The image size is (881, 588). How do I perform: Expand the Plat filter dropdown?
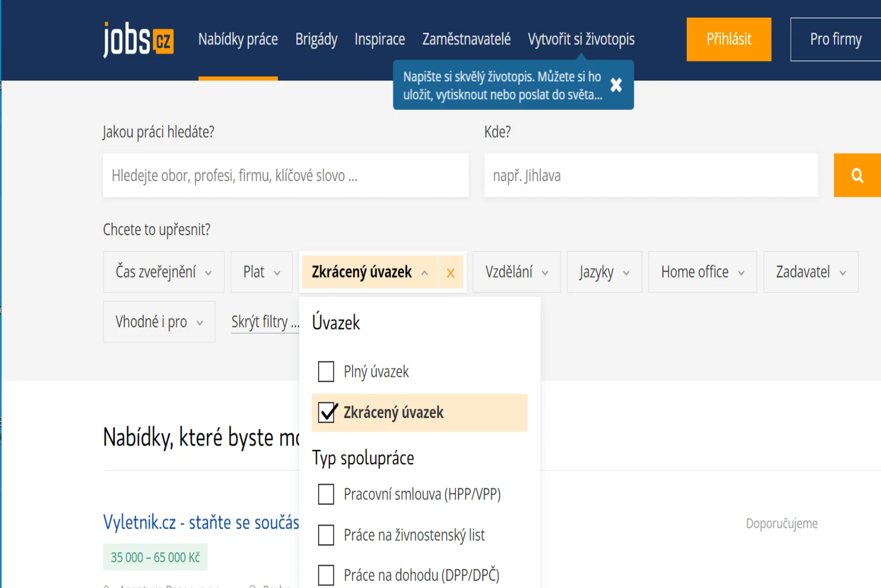261,272
